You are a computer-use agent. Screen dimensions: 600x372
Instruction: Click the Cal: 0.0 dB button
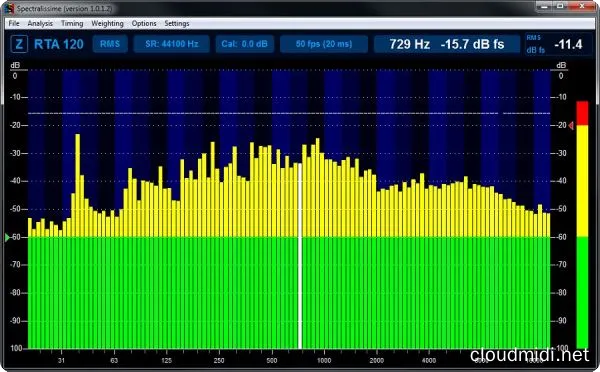(245, 44)
